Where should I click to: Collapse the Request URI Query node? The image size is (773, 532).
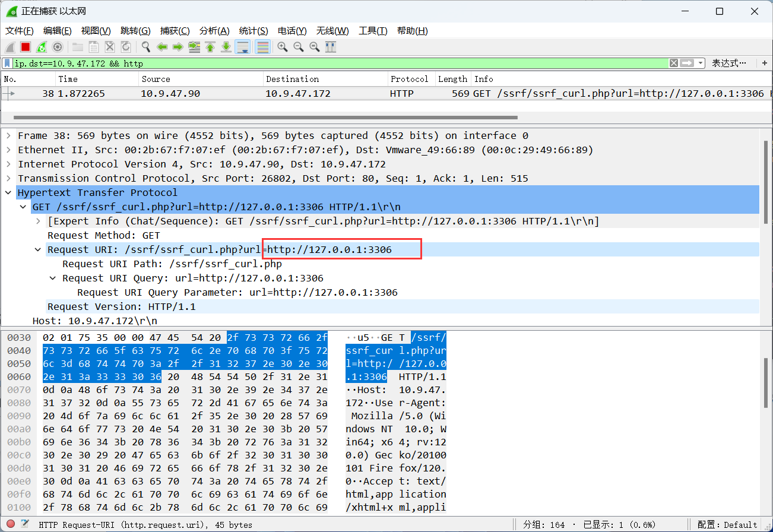click(53, 278)
